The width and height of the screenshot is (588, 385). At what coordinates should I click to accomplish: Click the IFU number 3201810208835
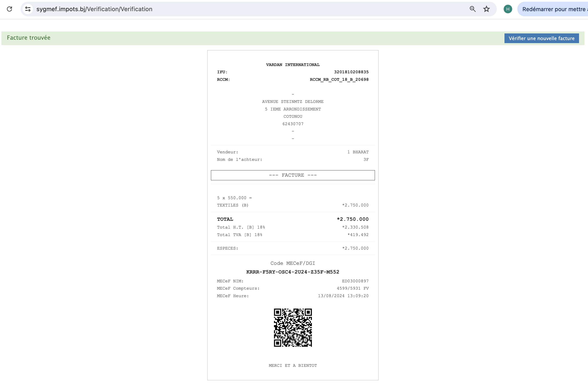(351, 72)
